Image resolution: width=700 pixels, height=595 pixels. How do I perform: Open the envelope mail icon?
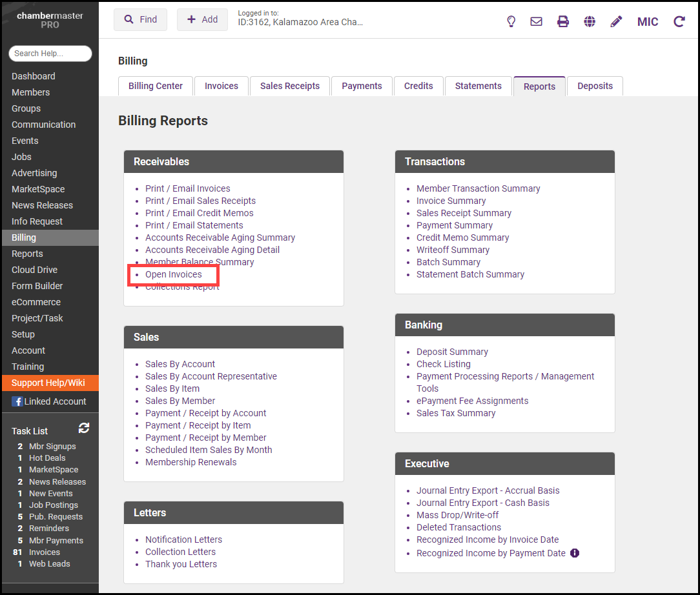[x=536, y=21]
